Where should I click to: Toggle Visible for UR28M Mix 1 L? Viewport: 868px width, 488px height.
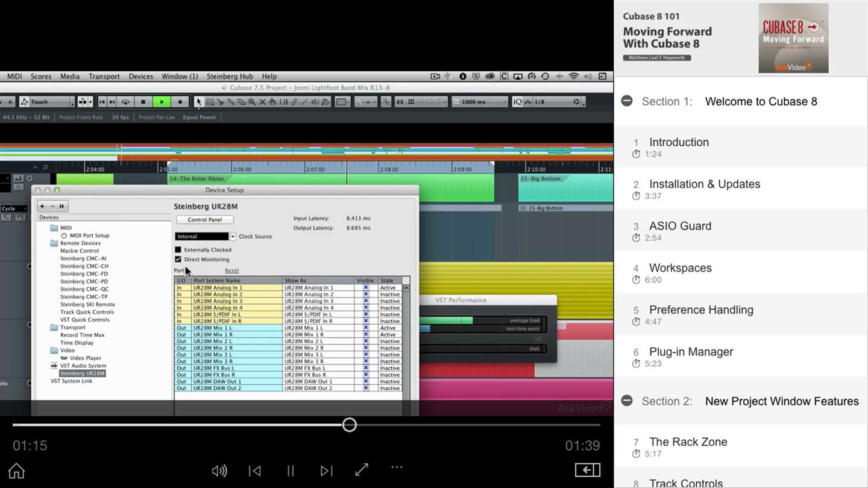(365, 328)
